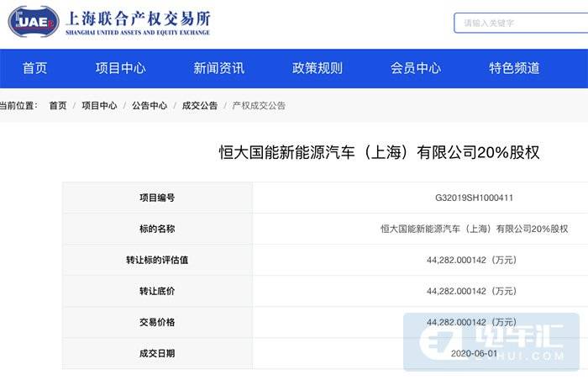Select the 标的名称 row label
Image resolution: width=588 pixels, height=380 pixels.
(157, 229)
